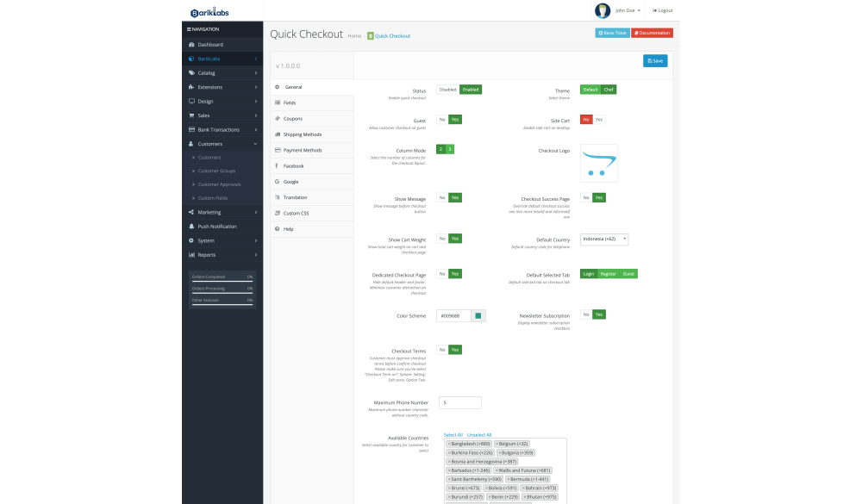Expand the Design submenu arrow
862x504 pixels.
(x=256, y=102)
